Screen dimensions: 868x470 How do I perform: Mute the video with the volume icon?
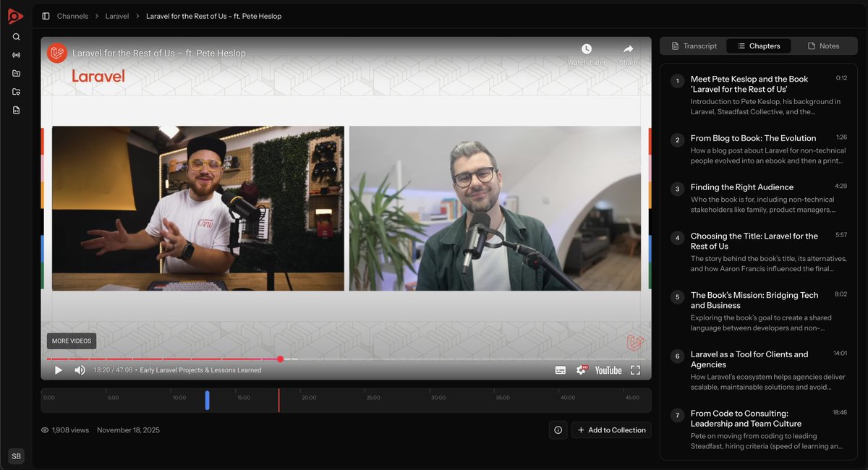point(80,370)
